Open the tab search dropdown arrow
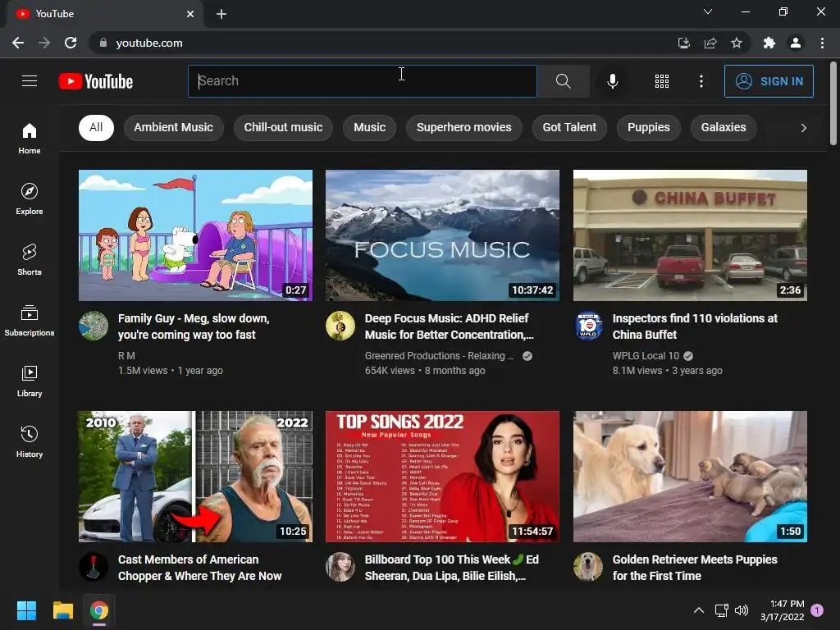Image resolution: width=840 pixels, height=630 pixels. click(708, 11)
